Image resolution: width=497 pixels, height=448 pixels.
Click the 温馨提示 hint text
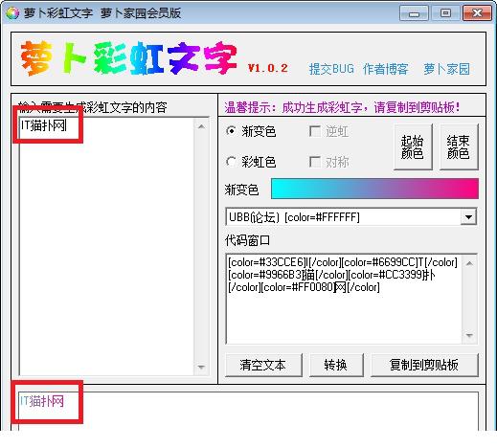(x=342, y=107)
